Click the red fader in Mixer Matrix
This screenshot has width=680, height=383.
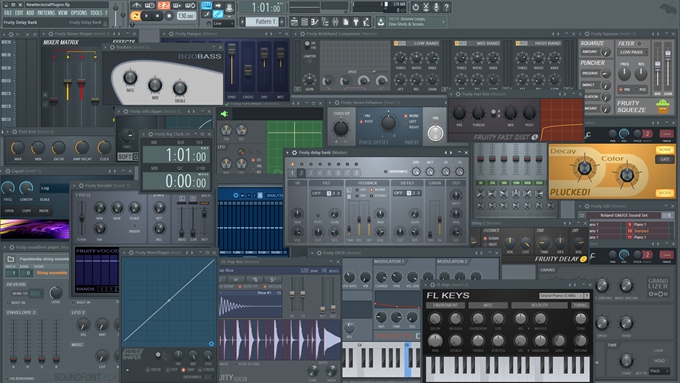pyautogui.click(x=82, y=85)
